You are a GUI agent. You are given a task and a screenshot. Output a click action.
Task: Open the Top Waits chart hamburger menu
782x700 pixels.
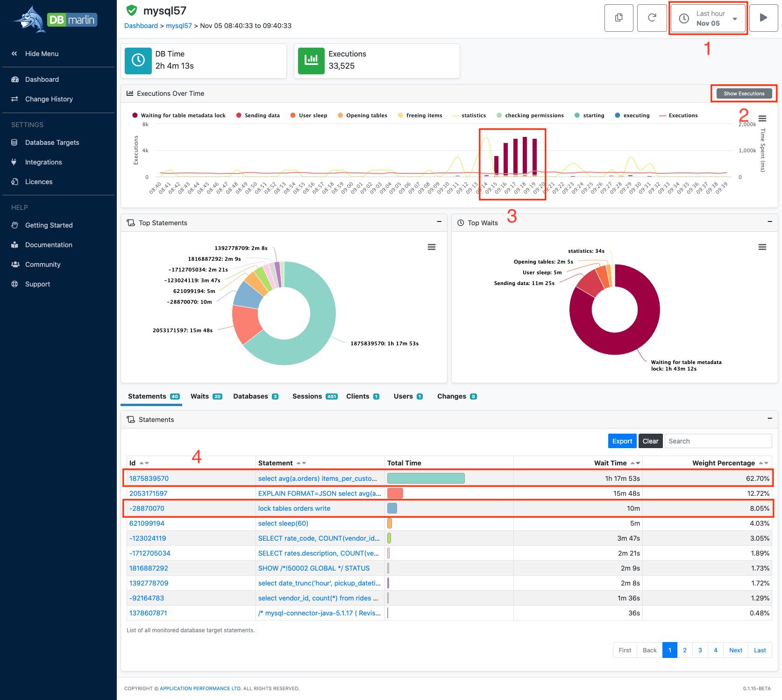762,247
